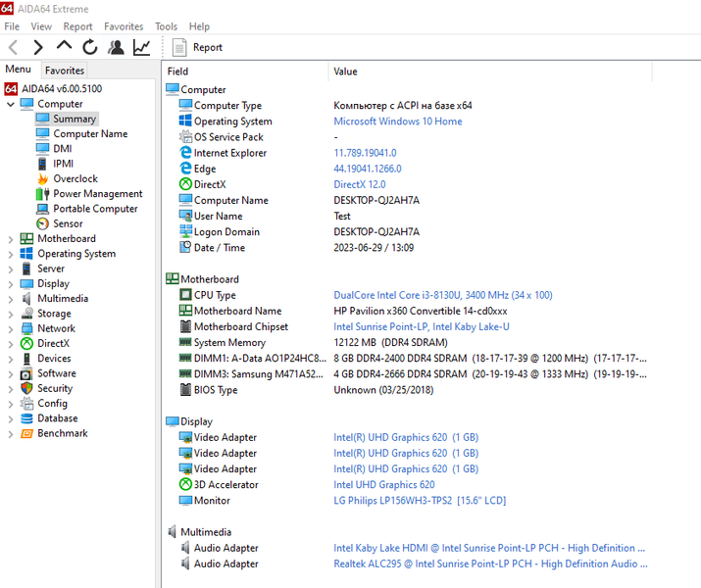Screen dimensions: 701x588
Task: Click the Report toolbar button
Action: pos(198,47)
